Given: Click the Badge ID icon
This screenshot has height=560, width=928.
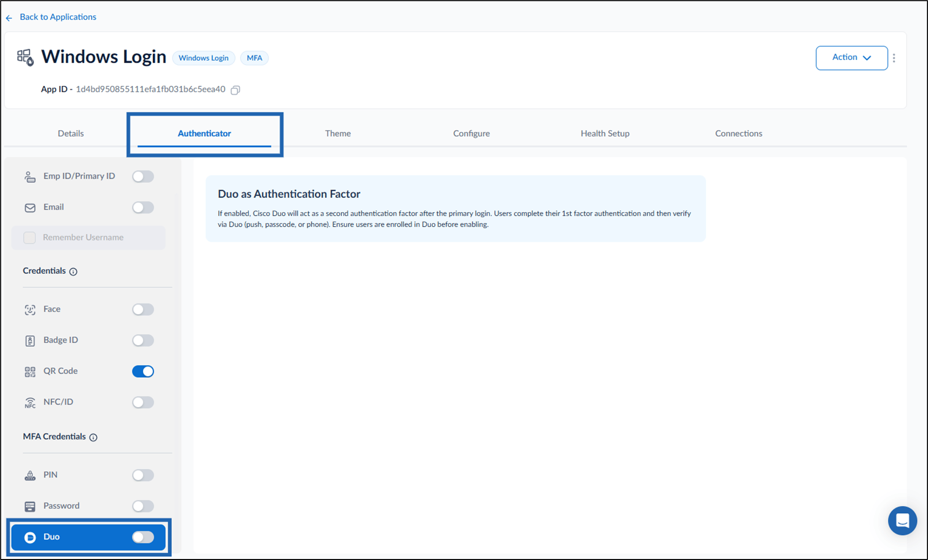Looking at the screenshot, I should click(30, 341).
